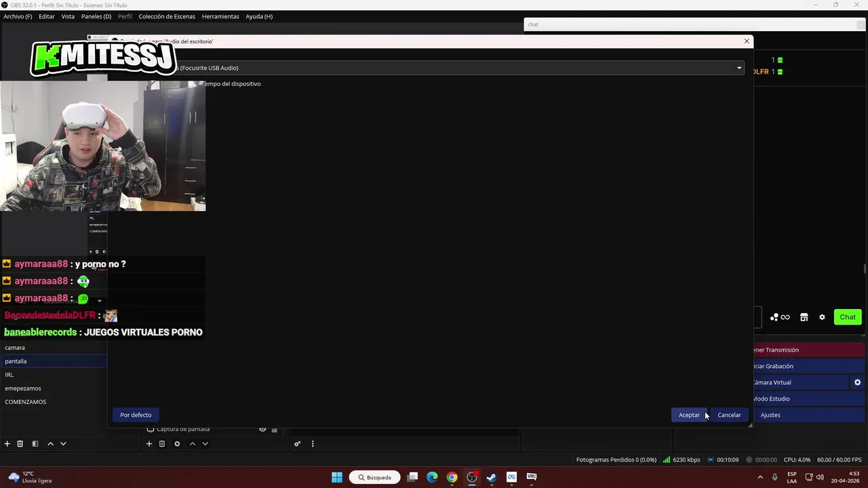Click microphone icon in system tray

coord(775,477)
